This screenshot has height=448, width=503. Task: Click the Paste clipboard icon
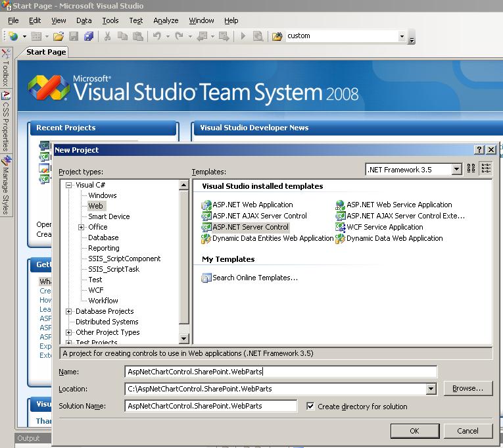[138, 36]
